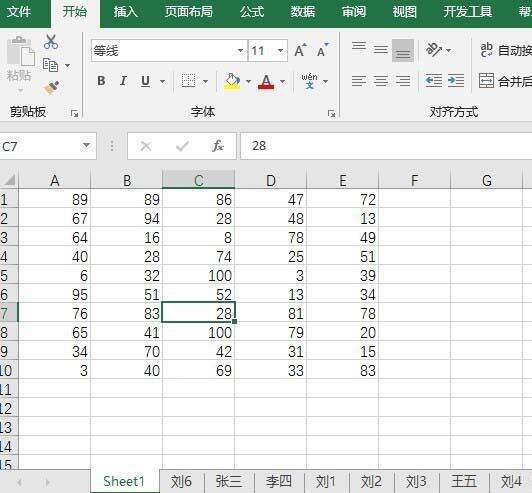Image resolution: width=532 pixels, height=493 pixels.
Task: Decrease font size with small A icon
Action: (x=322, y=51)
